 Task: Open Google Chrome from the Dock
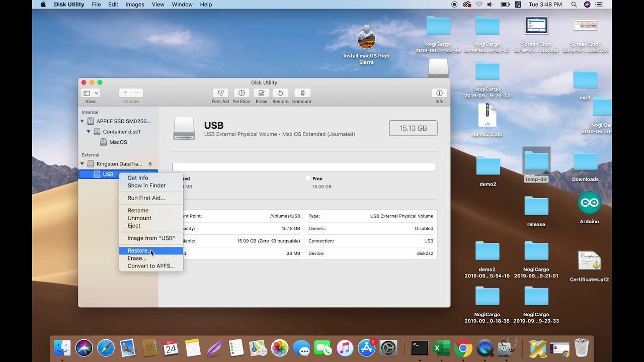point(463,348)
